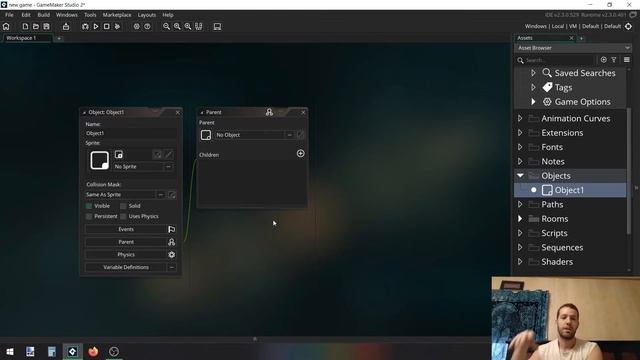Open Same As Sprite collision mask selector
640x360 pixels.
click(x=161, y=195)
